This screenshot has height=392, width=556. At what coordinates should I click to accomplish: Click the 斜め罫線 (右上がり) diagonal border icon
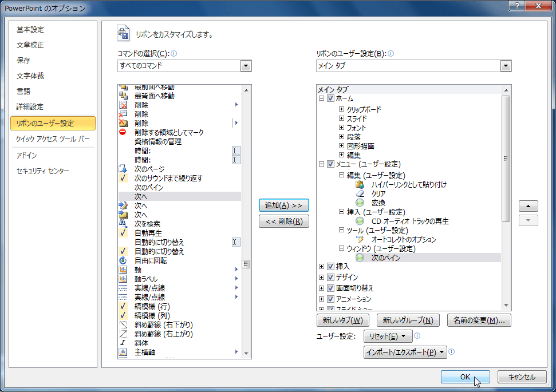coord(123,334)
